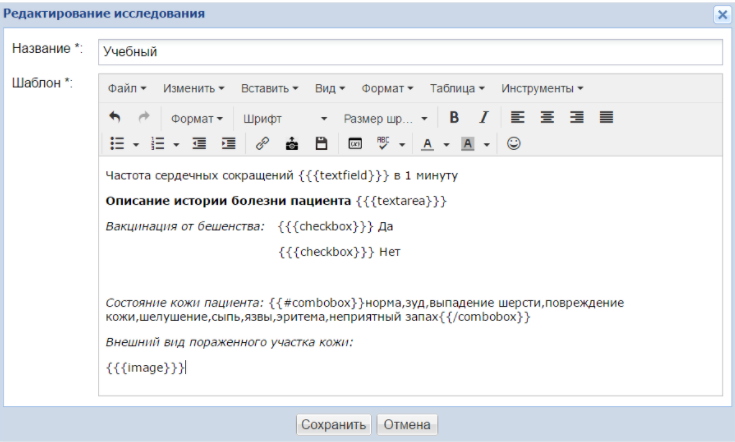Increase indent of paragraph

click(x=229, y=143)
